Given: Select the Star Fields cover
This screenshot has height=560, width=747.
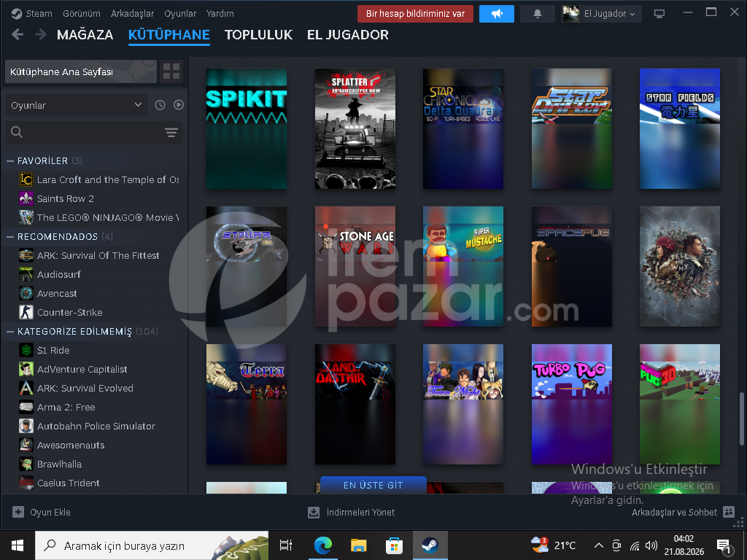Looking at the screenshot, I should (x=680, y=128).
